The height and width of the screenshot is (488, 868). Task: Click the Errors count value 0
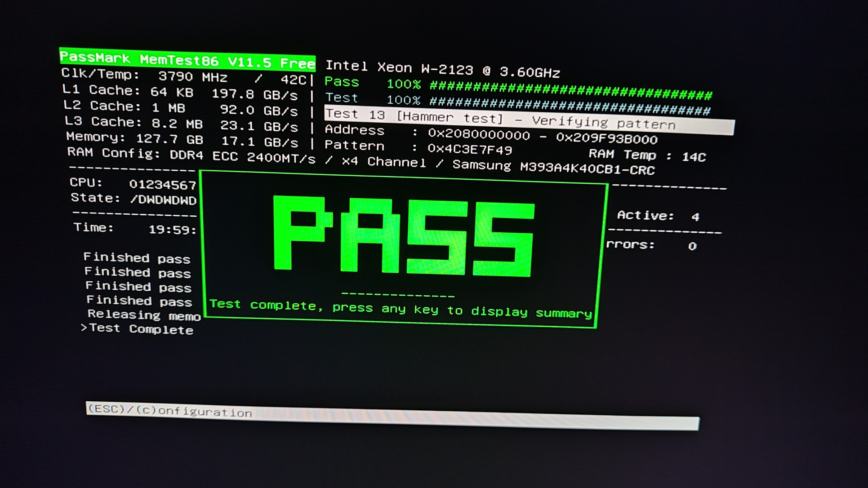pos(692,246)
